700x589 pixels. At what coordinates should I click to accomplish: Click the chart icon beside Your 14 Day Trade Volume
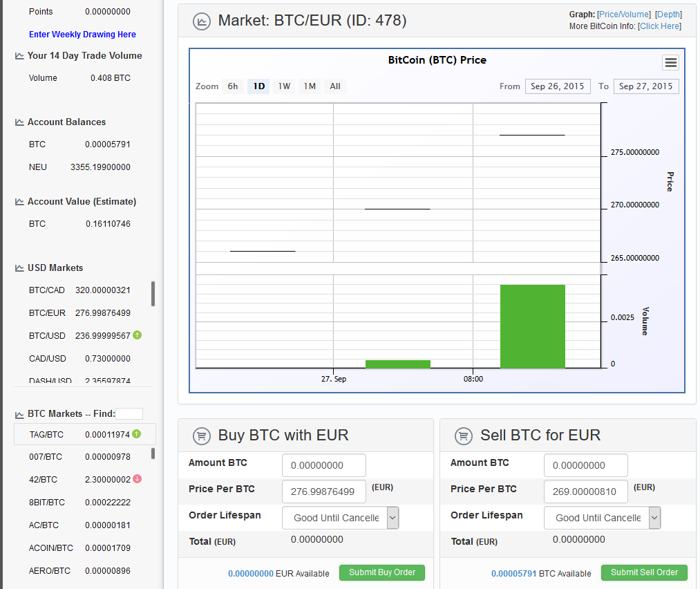(19, 56)
